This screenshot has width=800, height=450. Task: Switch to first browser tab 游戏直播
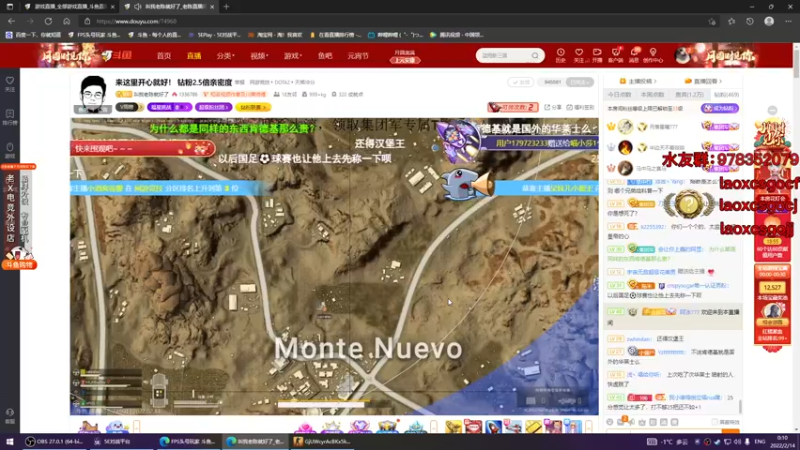click(67, 7)
